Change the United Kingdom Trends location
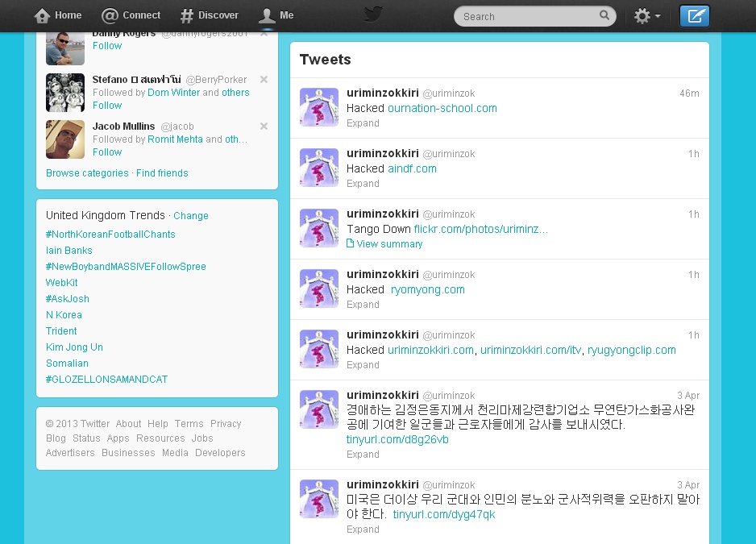 (191, 216)
